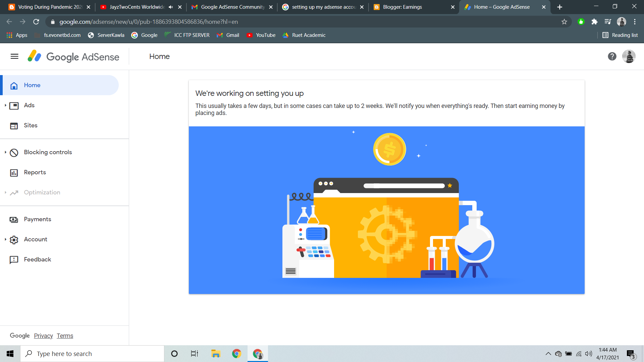The height and width of the screenshot is (362, 644).
Task: Bookmark this page with the star icon
Action: (x=565, y=21)
